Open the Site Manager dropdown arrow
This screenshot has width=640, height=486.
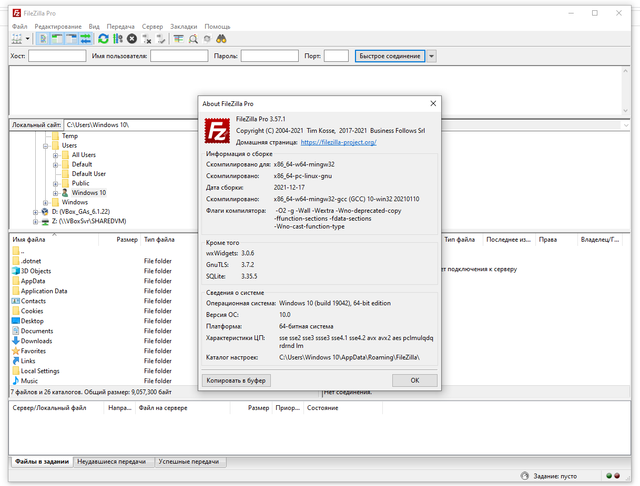click(27, 39)
